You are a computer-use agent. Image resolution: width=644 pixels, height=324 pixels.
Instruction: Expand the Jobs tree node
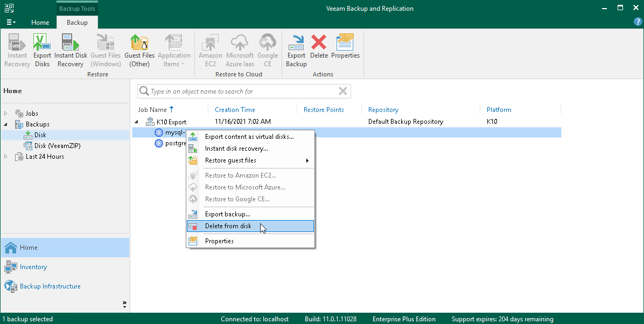point(6,114)
